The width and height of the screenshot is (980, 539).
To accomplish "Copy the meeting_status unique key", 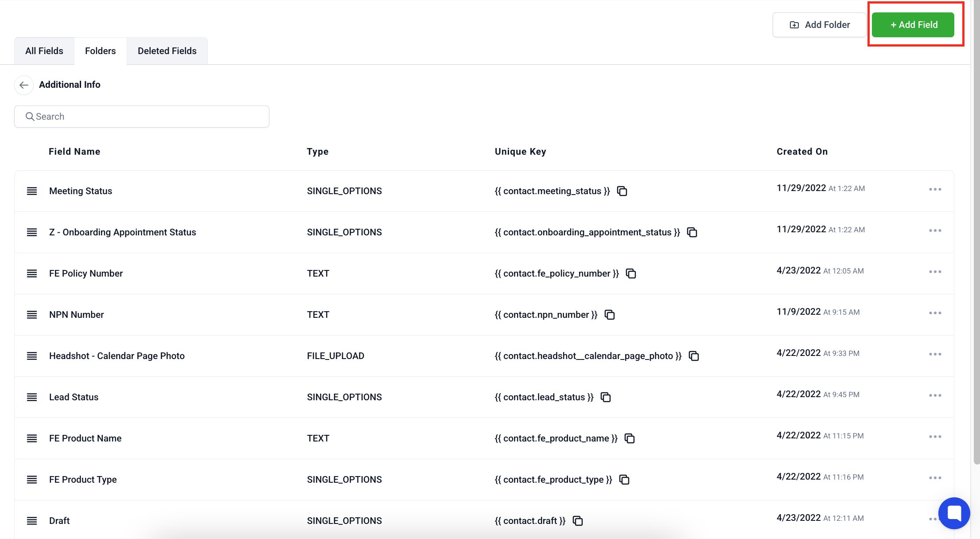I will coord(622,191).
